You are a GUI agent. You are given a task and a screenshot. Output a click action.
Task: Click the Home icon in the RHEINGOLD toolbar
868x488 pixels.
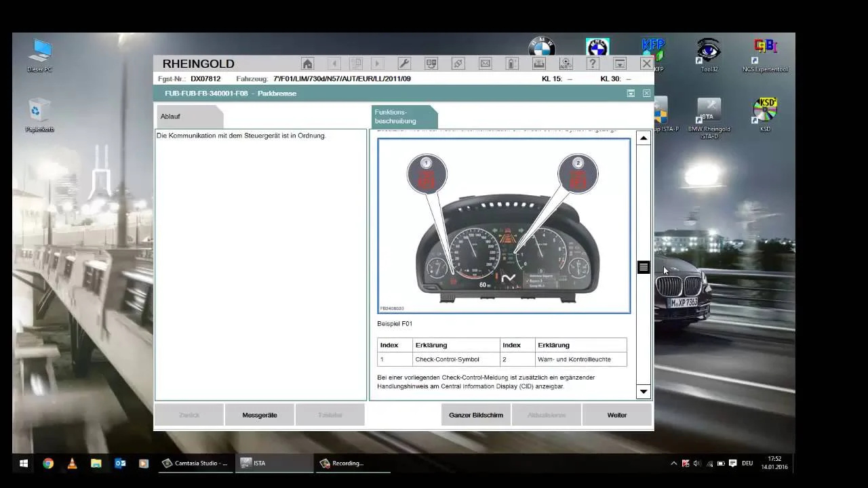307,63
